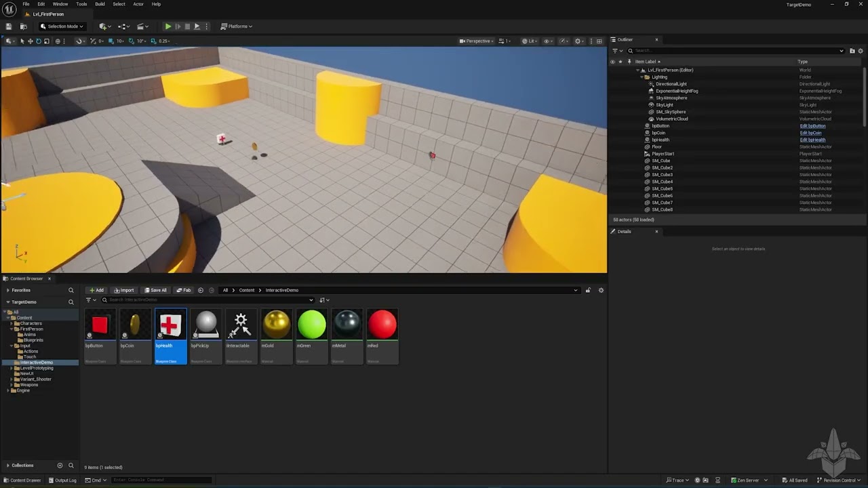The height and width of the screenshot is (488, 868).
Task: Select the Scale tool
Action: [46, 41]
